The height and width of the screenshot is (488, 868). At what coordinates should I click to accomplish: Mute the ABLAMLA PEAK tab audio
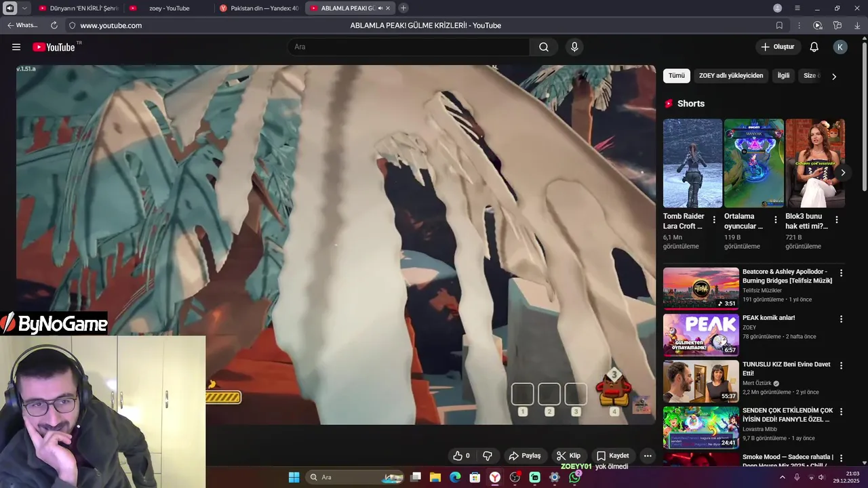380,8
